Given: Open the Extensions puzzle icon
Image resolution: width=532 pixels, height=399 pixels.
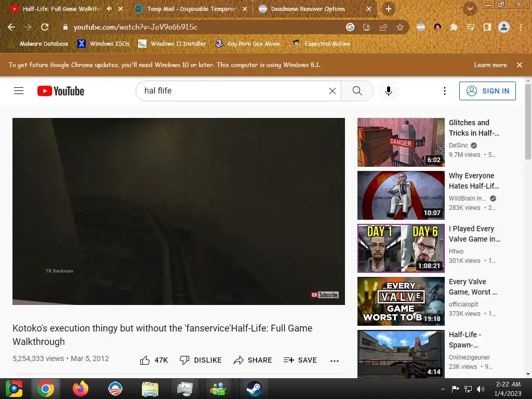Looking at the screenshot, I should tap(454, 27).
